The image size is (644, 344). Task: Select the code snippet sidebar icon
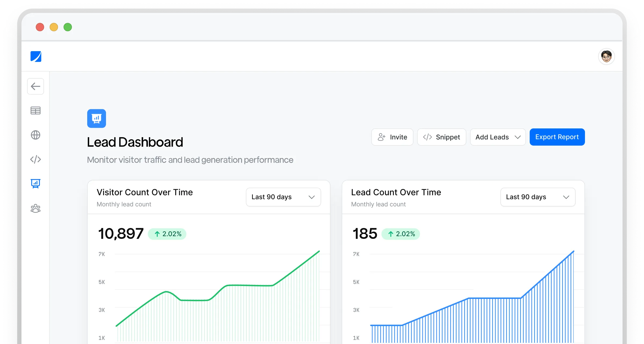[35, 159]
